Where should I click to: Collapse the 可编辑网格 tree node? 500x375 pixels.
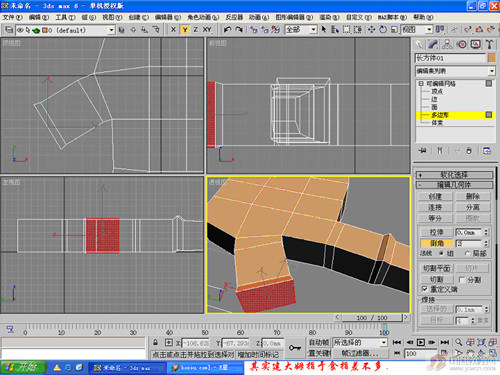coord(421,83)
